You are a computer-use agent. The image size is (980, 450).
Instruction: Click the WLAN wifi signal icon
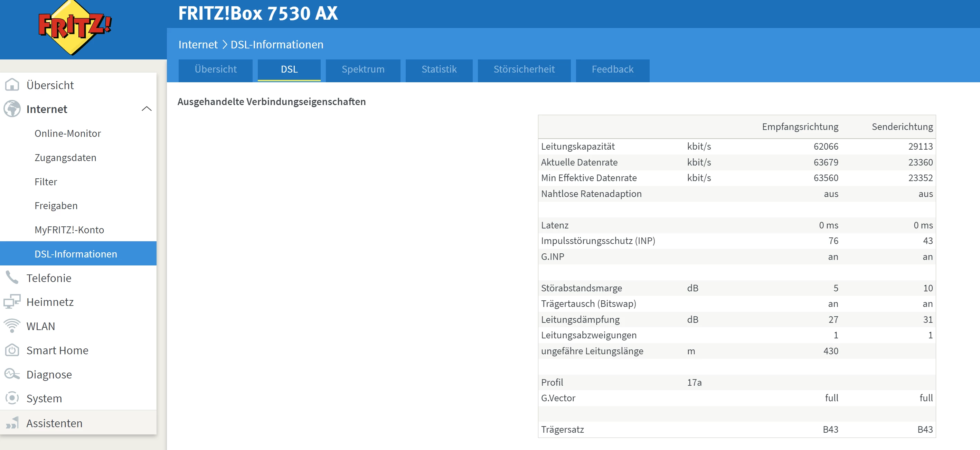12,326
